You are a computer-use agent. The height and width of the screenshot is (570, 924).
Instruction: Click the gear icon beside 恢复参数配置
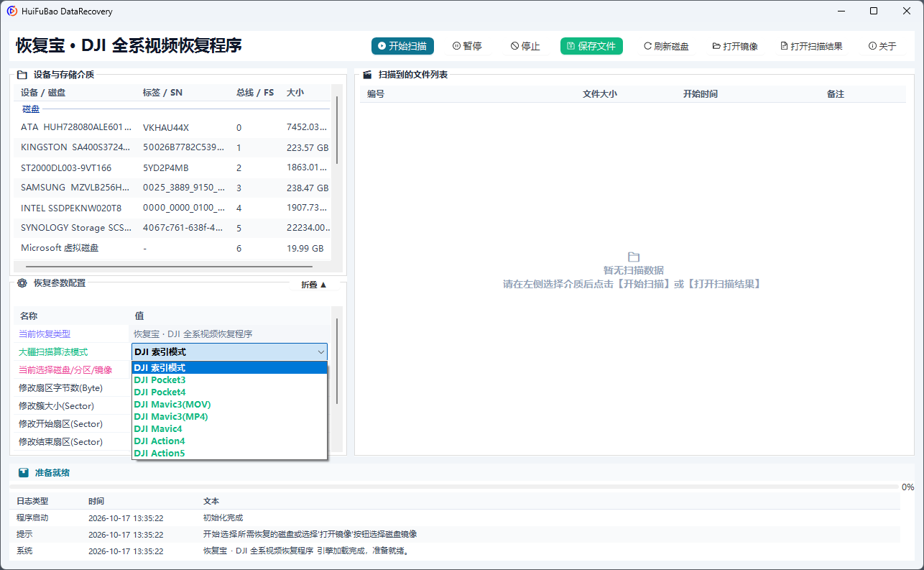point(22,283)
